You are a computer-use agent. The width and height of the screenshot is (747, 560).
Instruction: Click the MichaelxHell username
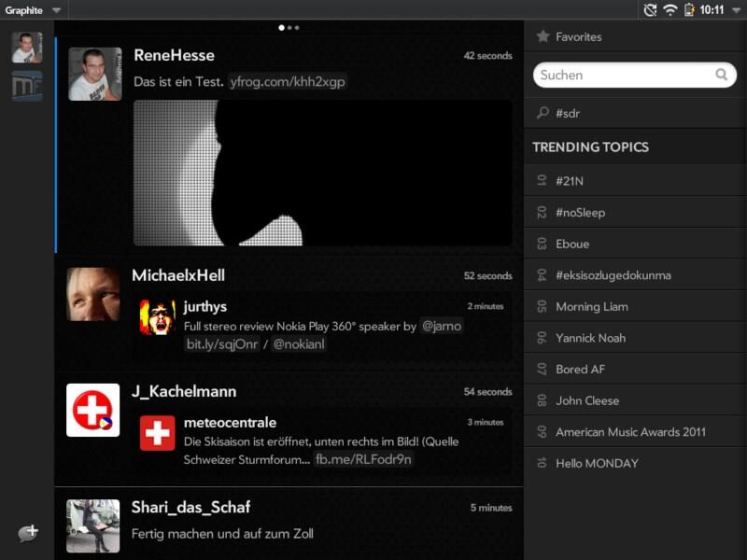click(178, 275)
